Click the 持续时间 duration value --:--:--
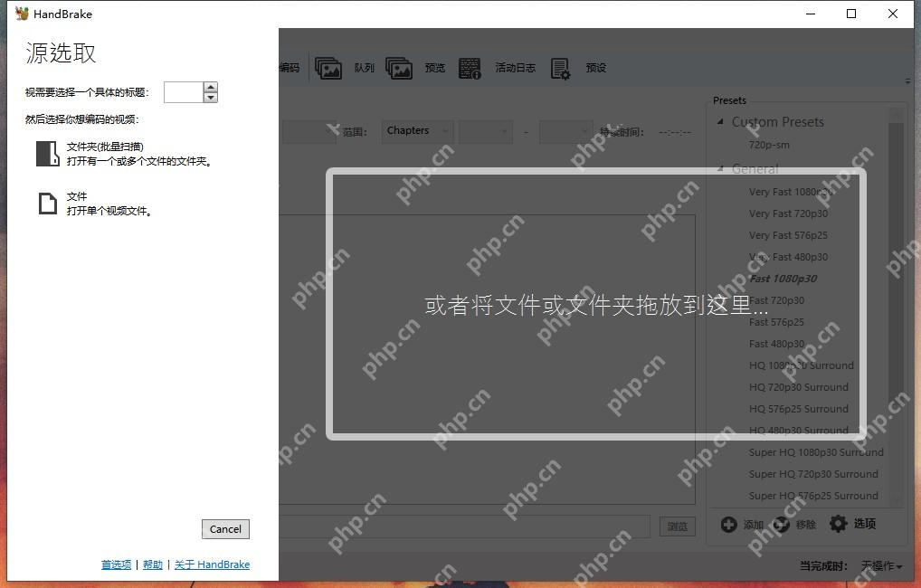Viewport: 921px width, 588px height. point(674,132)
